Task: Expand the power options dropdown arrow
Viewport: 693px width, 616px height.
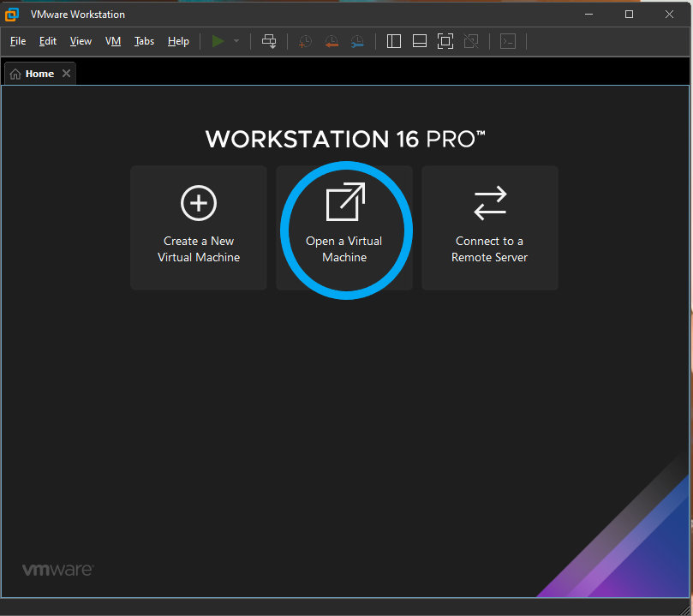Action: coord(236,41)
